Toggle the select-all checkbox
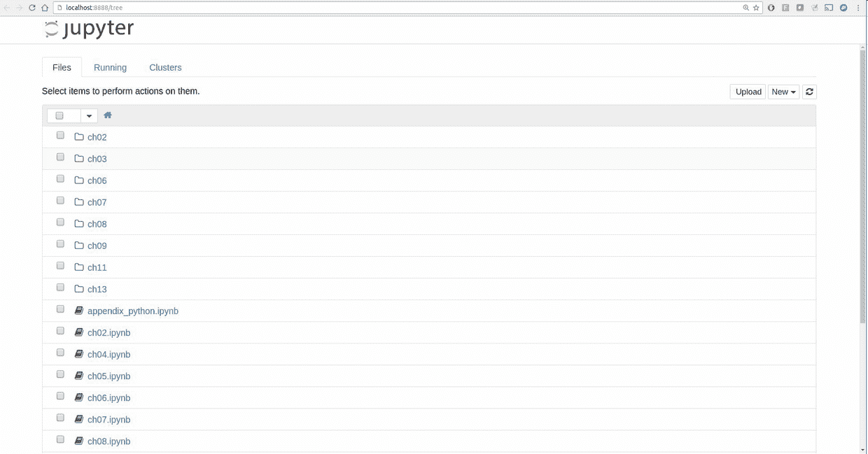Viewport: 868px width, 454px height. tap(59, 115)
